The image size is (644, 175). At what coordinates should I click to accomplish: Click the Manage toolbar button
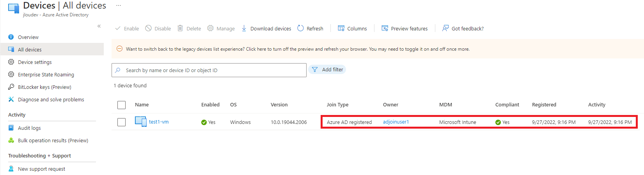pyautogui.click(x=221, y=28)
